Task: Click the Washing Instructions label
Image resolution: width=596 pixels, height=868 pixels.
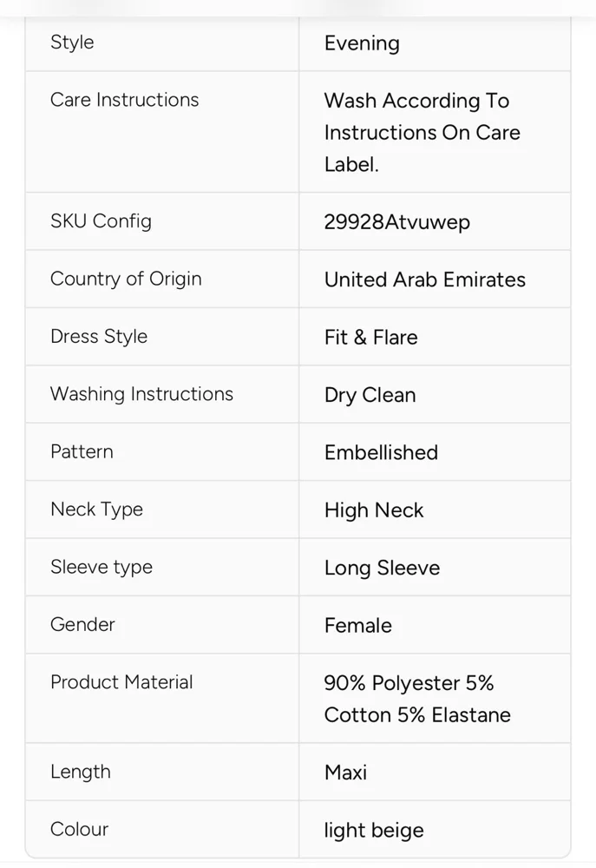Action: pos(141,393)
